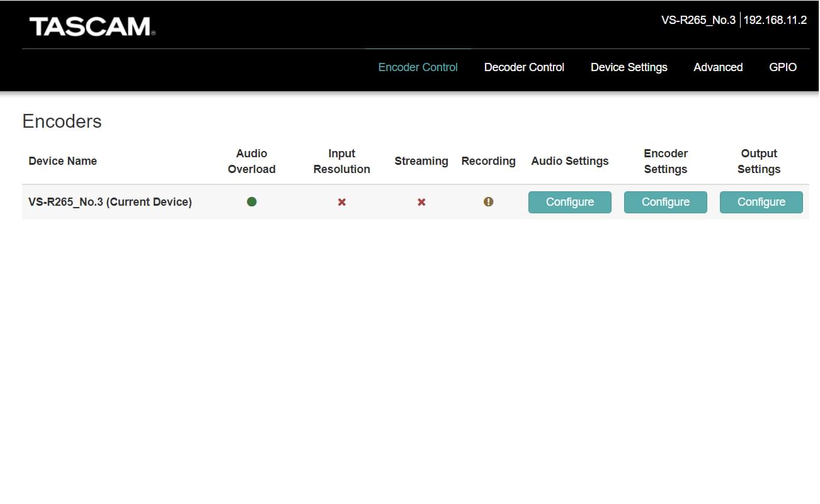Click the green Audio Overload status indicator

click(252, 202)
